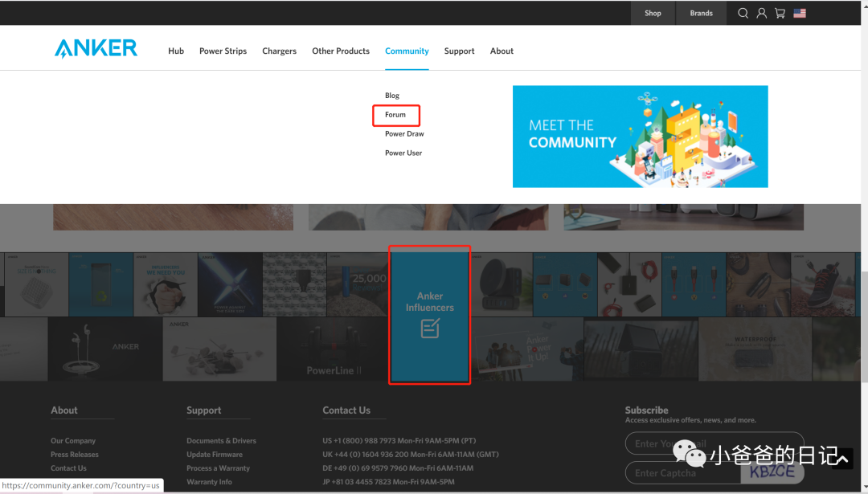Click the Enter Captcha input field
Screen dimensions: 868x494
[x=683, y=473]
